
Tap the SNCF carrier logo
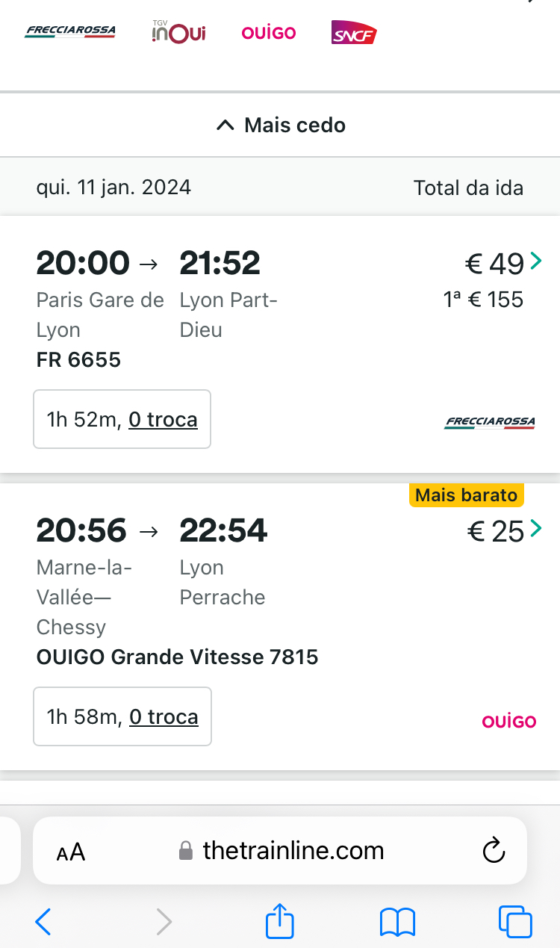[354, 33]
